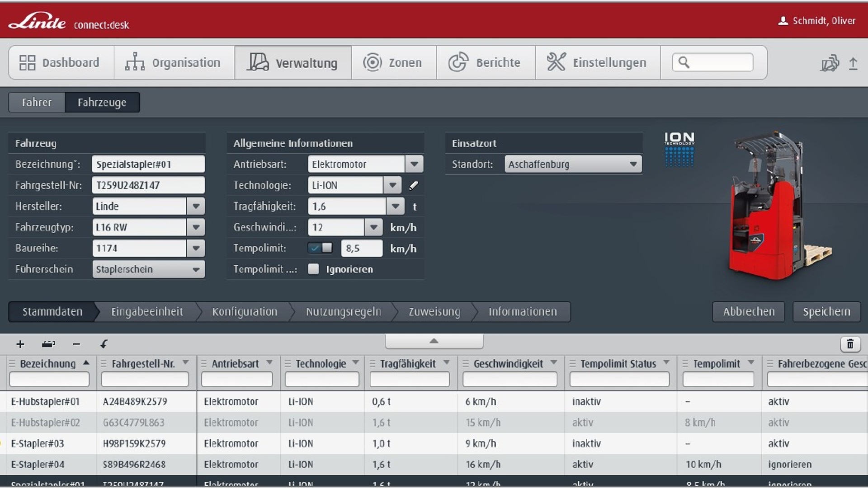
Task: Open the Antriebsart dropdown showing Elektromotor
Action: [414, 164]
